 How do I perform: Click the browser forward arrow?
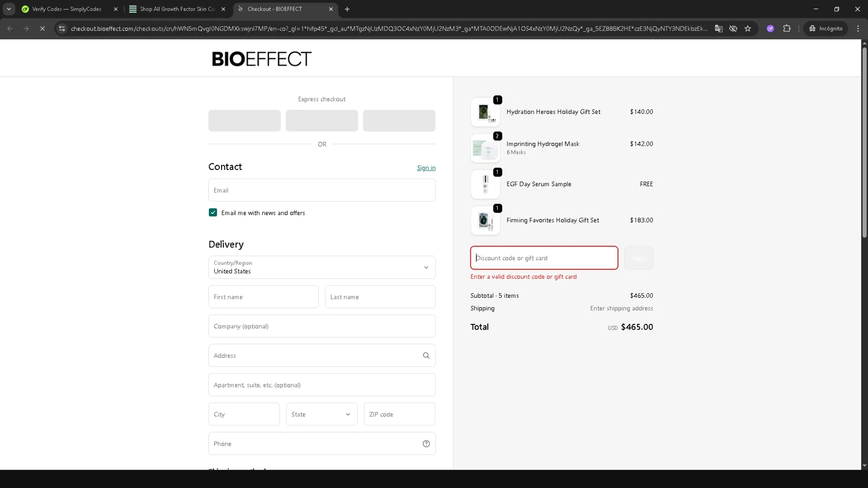click(x=26, y=28)
